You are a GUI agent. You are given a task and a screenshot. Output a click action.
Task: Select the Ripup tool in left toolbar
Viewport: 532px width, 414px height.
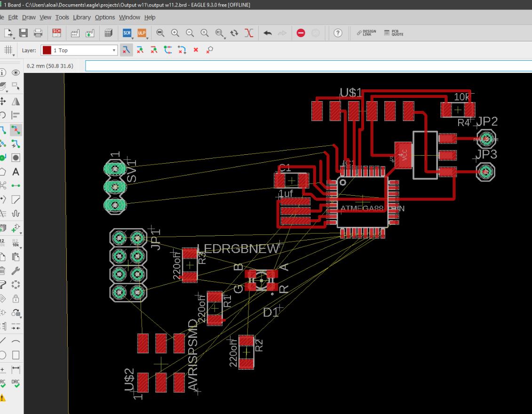coord(16,130)
